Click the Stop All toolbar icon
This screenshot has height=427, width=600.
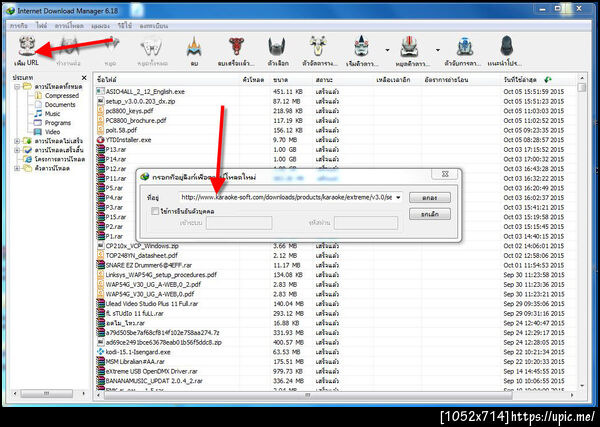click(x=152, y=47)
